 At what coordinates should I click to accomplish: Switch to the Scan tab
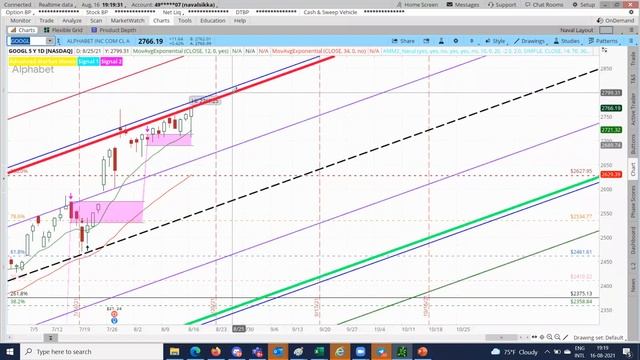(x=96, y=20)
